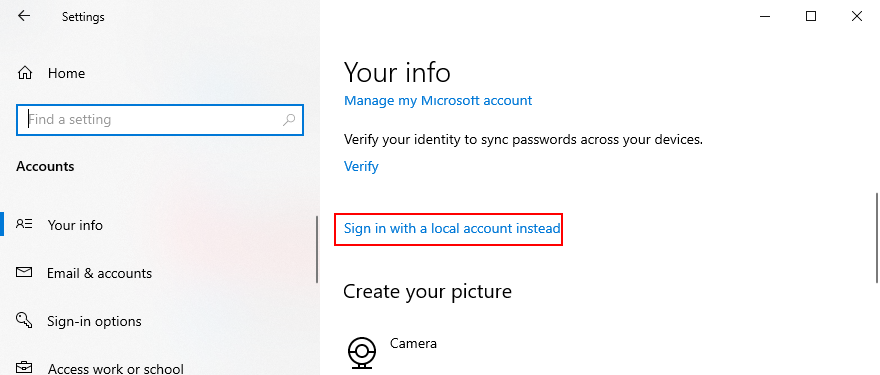Click the Camera webcam icon
Image resolution: width=880 pixels, height=375 pixels.
tap(362, 353)
